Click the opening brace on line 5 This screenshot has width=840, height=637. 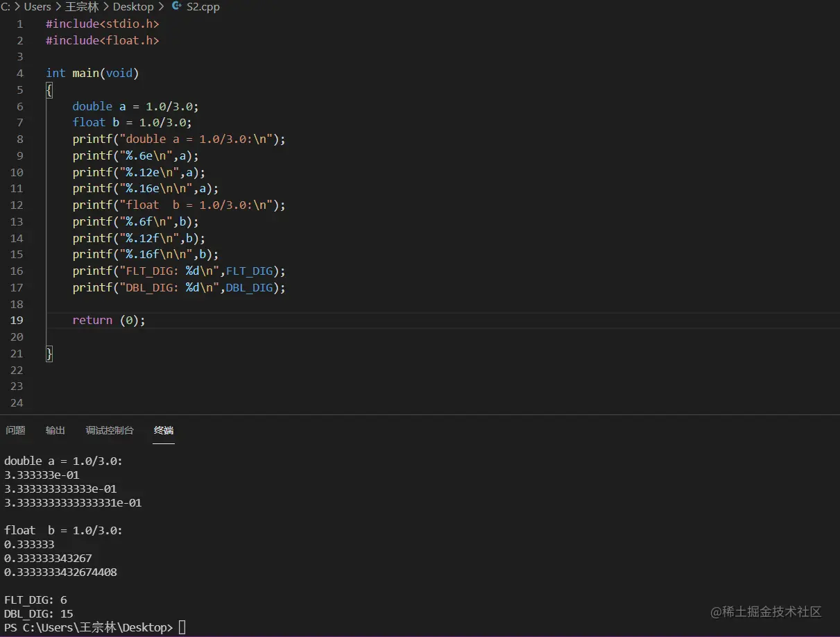pos(49,90)
